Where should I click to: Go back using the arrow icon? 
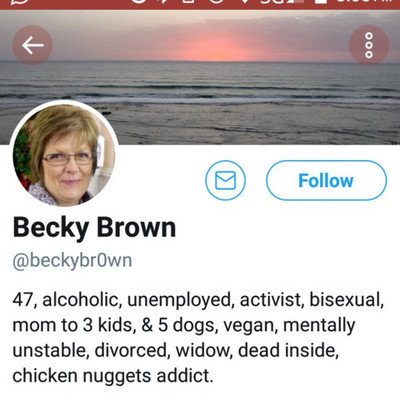(x=32, y=45)
